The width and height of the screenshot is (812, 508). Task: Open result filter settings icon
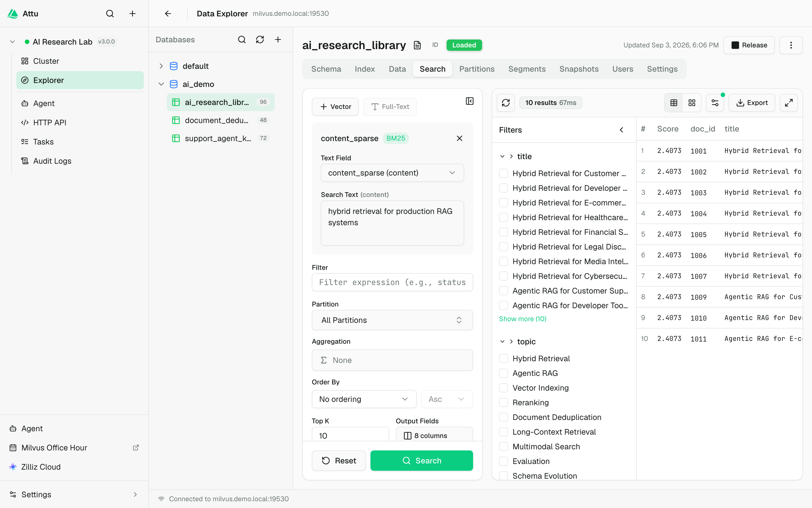click(715, 103)
